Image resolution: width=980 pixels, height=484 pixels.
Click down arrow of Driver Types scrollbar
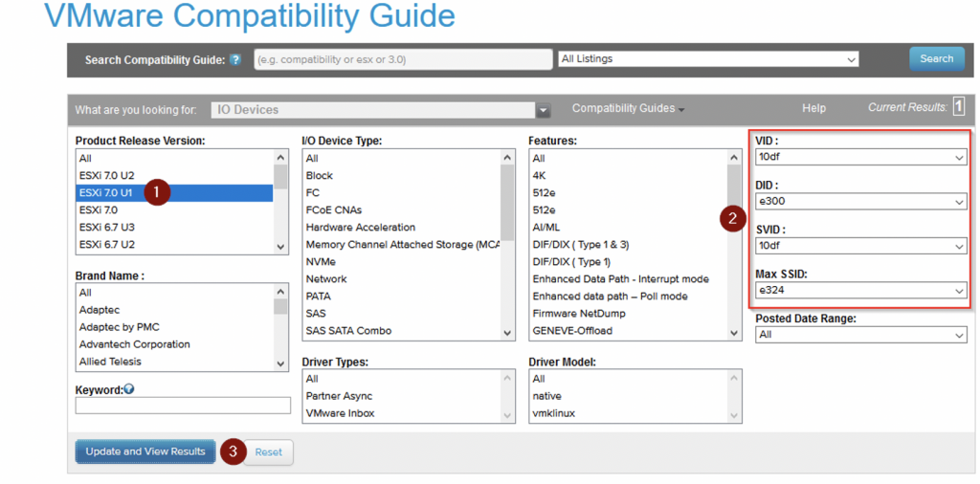[507, 415]
